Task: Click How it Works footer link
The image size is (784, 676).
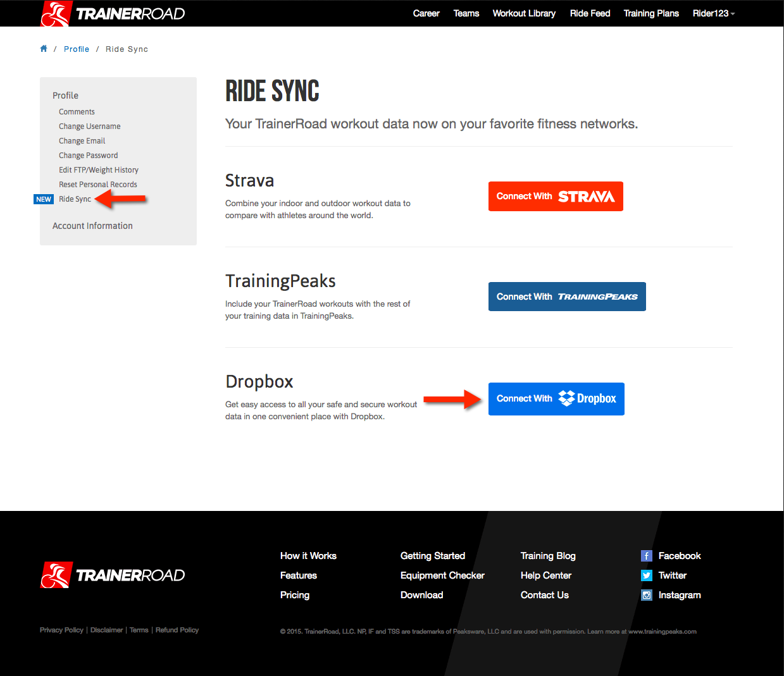Action: (x=308, y=556)
